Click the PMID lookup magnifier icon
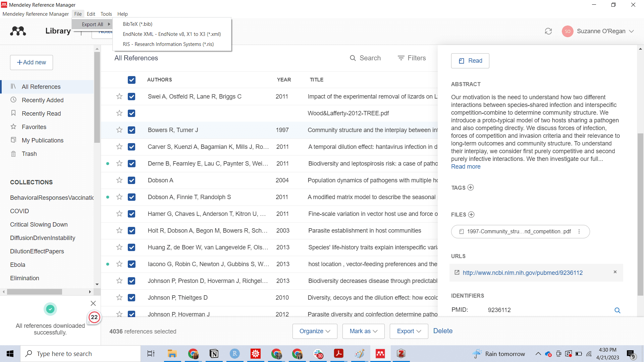Viewport: 644px width, 362px height. tap(617, 310)
